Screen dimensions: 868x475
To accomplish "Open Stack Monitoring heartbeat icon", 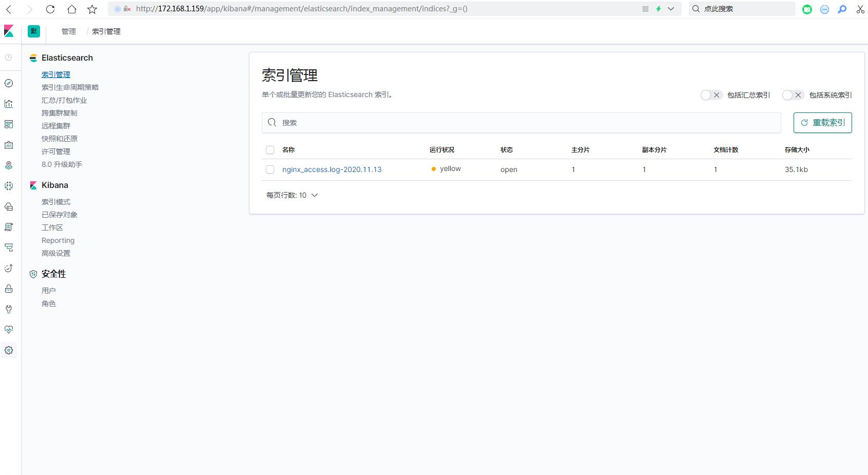I will click(9, 330).
